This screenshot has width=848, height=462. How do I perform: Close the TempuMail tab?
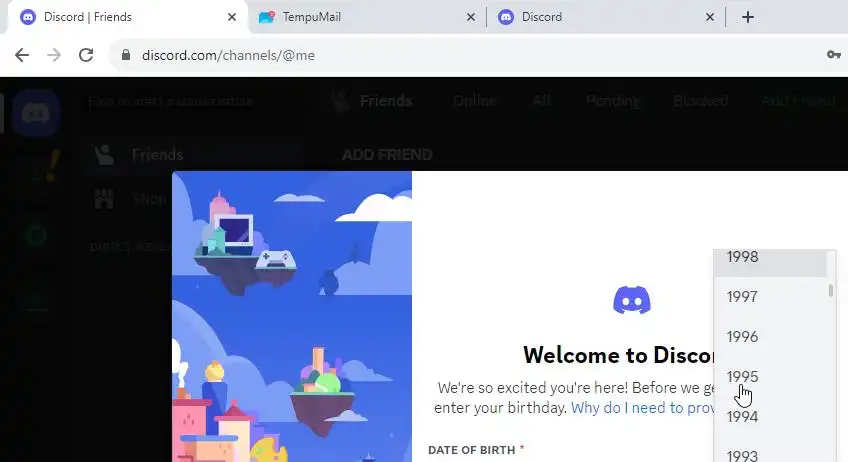click(x=471, y=17)
